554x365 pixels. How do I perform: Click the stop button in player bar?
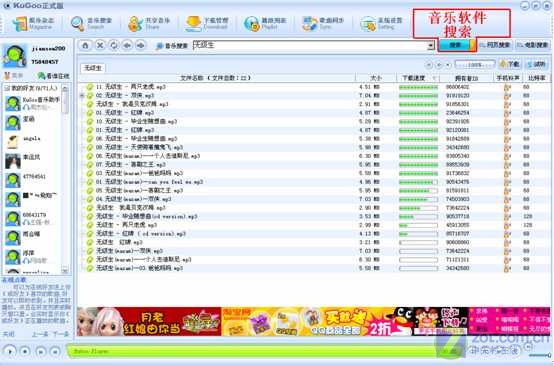click(x=25, y=351)
